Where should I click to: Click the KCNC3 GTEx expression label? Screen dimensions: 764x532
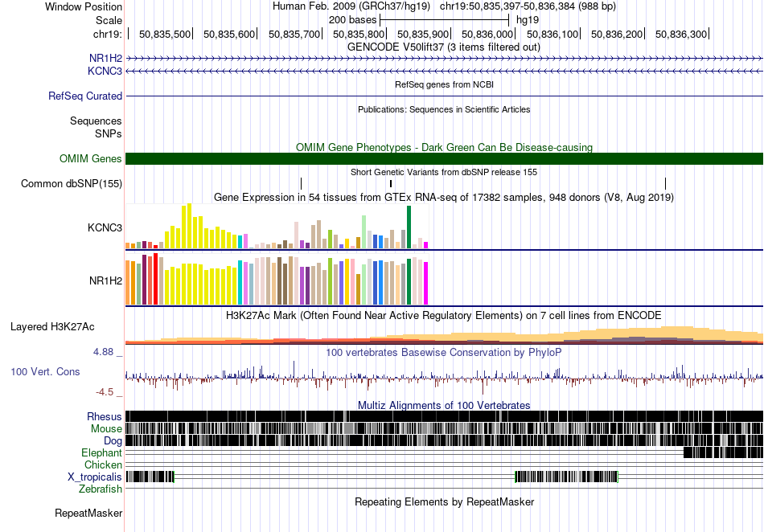point(105,227)
